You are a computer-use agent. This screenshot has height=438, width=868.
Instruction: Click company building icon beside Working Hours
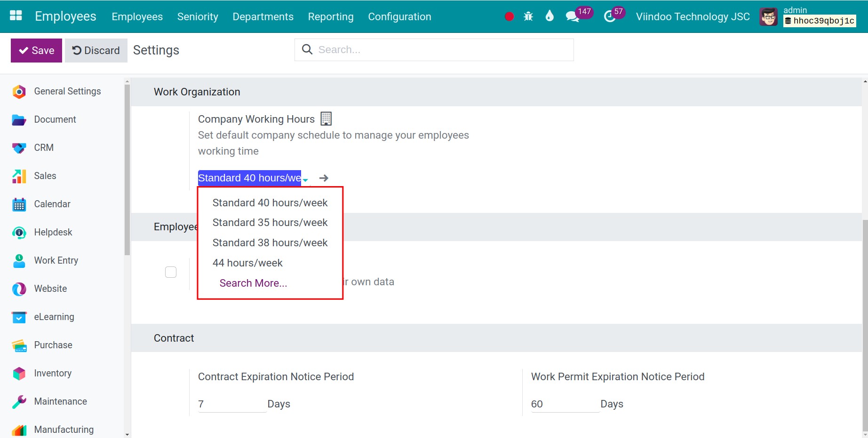[x=326, y=118]
